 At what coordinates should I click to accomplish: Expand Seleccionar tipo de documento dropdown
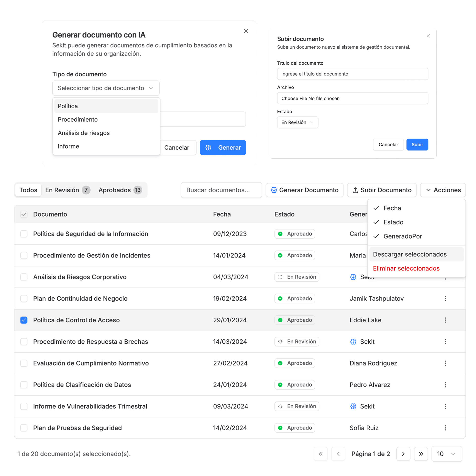(x=106, y=88)
